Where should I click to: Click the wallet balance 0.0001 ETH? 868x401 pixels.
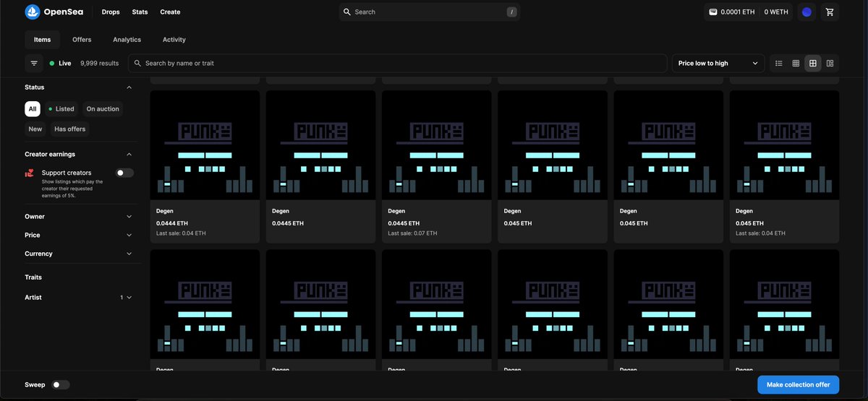(732, 12)
